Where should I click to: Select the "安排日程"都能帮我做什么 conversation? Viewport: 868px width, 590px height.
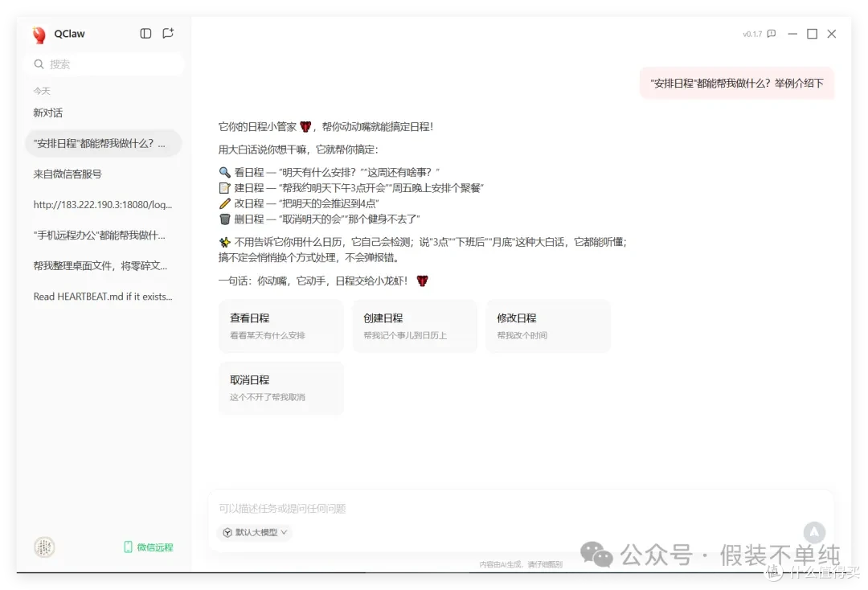click(104, 143)
